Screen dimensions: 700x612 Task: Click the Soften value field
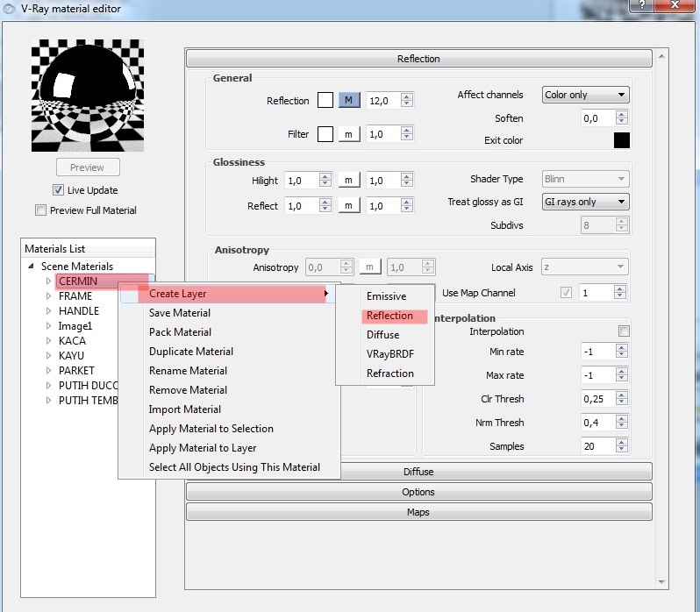coord(598,118)
